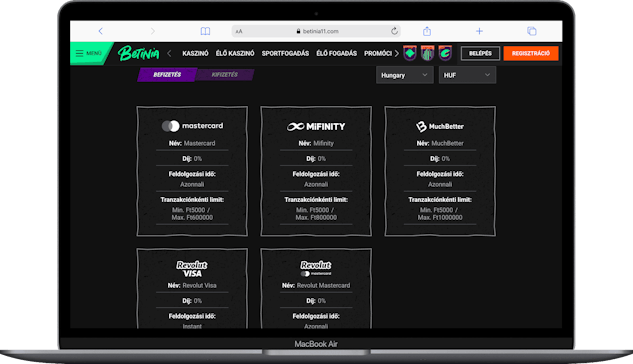This screenshot has height=364, width=633.
Task: Open the PROMÓCI menu item
Action: click(x=378, y=53)
